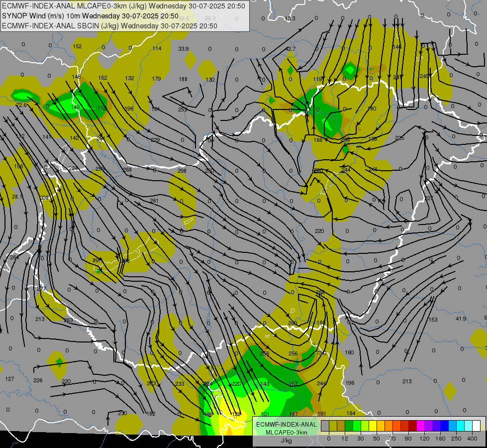Click the map value 187
Screen dimensions: 487x448
tap(293, 414)
